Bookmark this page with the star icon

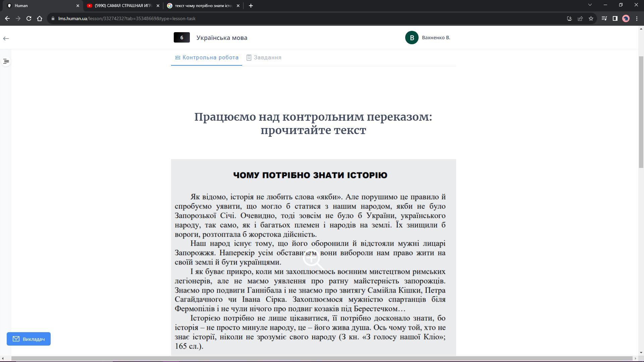591,19
